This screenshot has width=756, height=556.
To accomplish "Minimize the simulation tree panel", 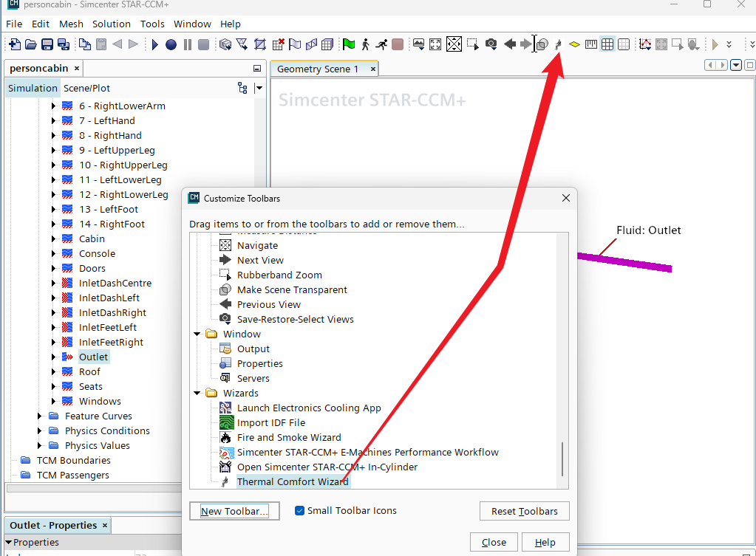I will click(257, 69).
